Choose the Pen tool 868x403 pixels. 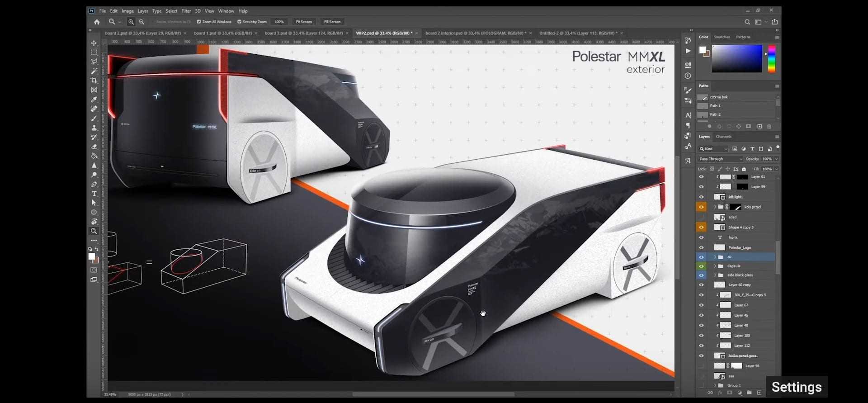point(94,184)
